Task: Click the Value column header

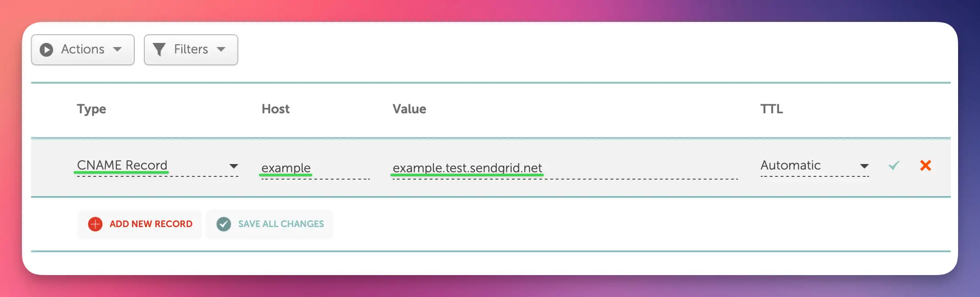Action: pos(409,109)
